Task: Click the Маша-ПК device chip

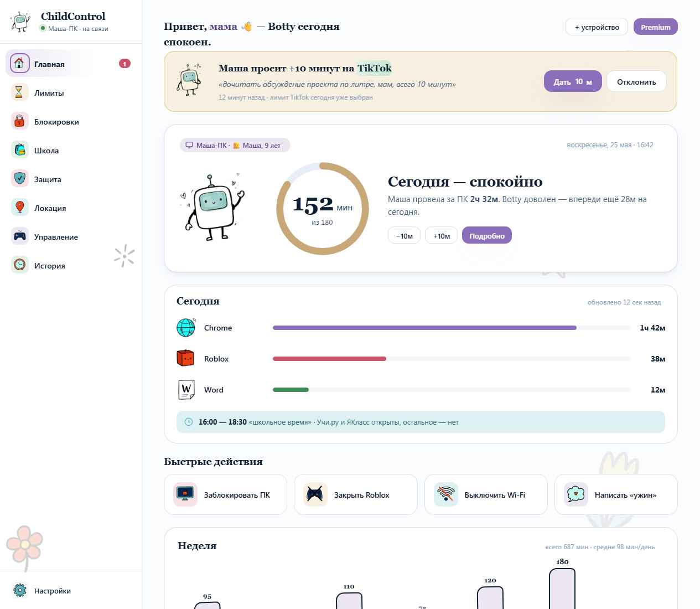Action: coord(235,145)
